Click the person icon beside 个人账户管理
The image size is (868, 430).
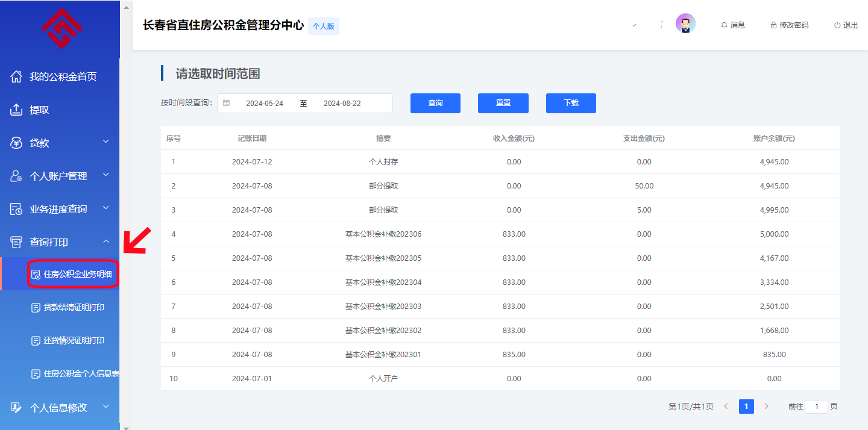pos(17,176)
